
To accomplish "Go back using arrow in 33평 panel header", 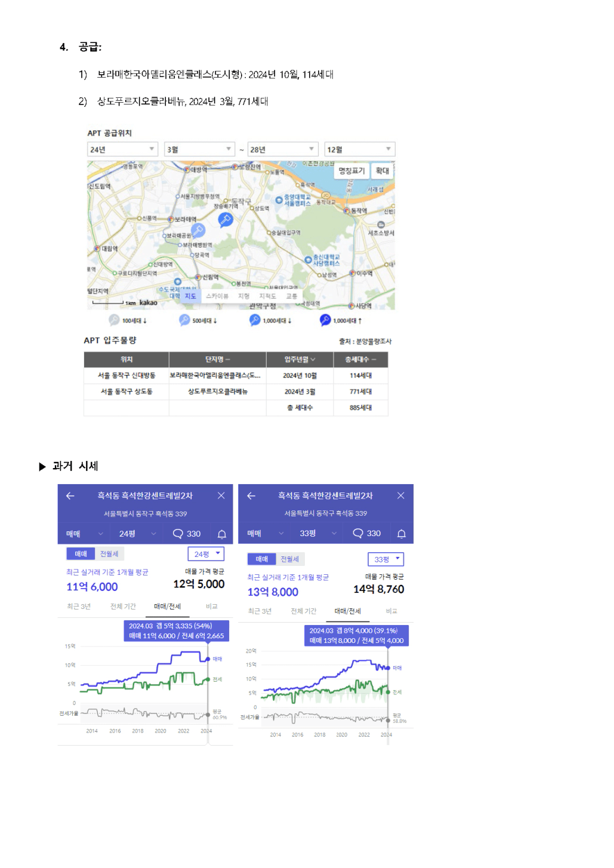I will pyautogui.click(x=251, y=495).
